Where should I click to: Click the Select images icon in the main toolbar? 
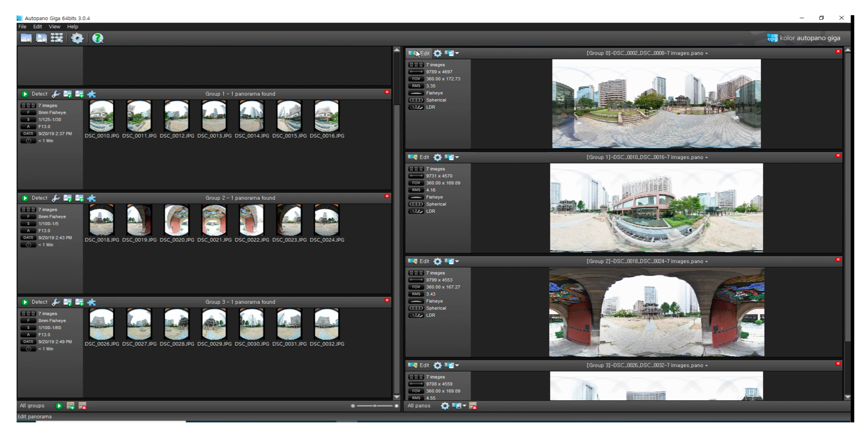click(42, 38)
